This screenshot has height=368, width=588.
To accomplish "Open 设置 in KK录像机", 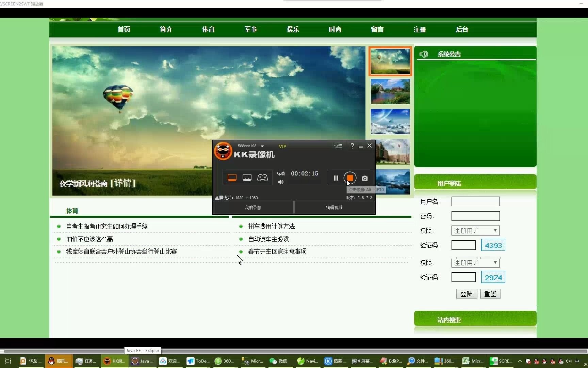I will coord(338,146).
